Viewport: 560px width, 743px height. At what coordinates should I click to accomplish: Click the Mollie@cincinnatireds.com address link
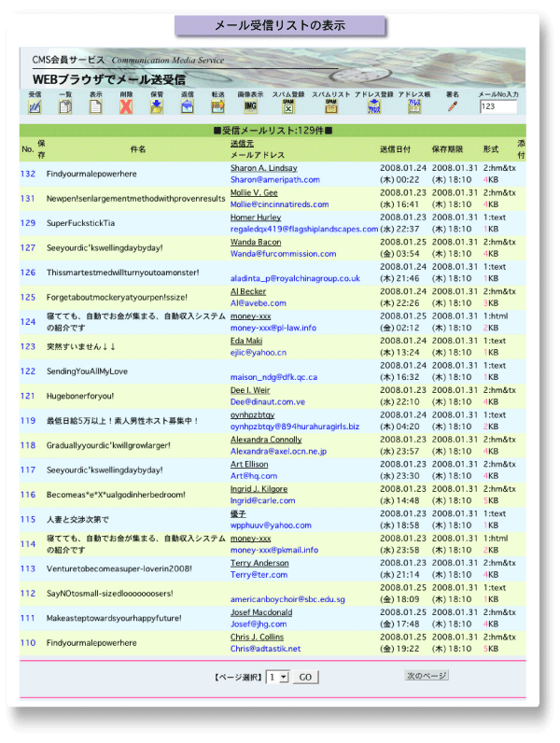tap(279, 204)
